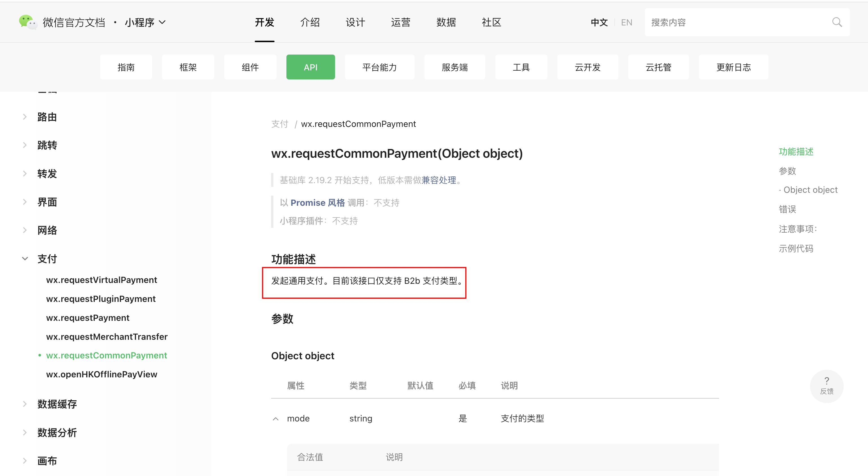Expand the 路由 sidebar section
The image size is (868, 476).
25,117
